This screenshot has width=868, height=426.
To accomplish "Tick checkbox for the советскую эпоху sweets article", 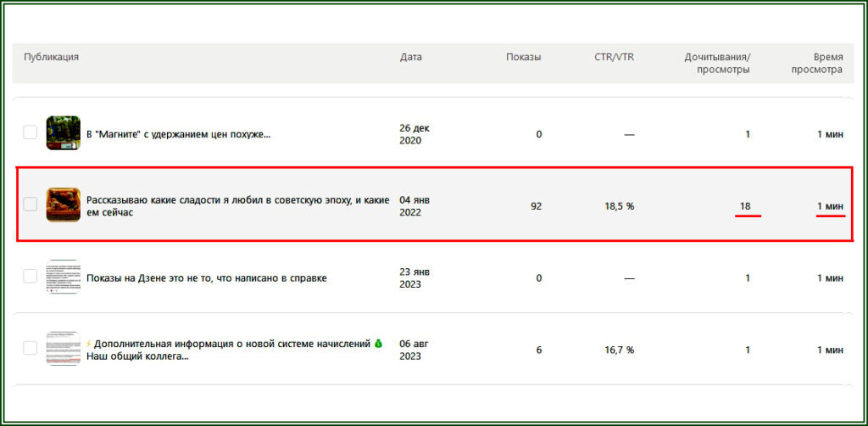I will pos(30,205).
